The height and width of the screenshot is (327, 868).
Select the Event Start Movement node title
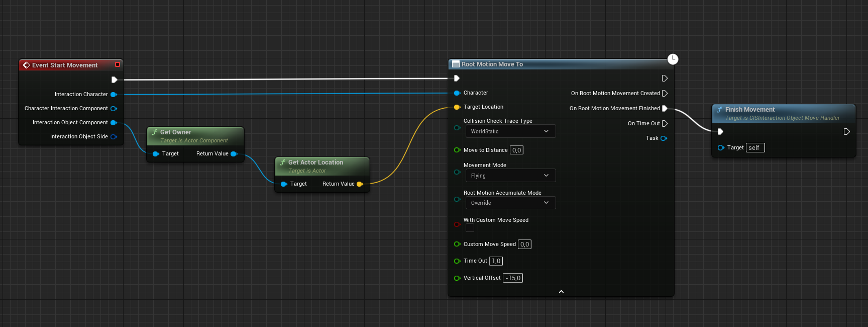65,65
